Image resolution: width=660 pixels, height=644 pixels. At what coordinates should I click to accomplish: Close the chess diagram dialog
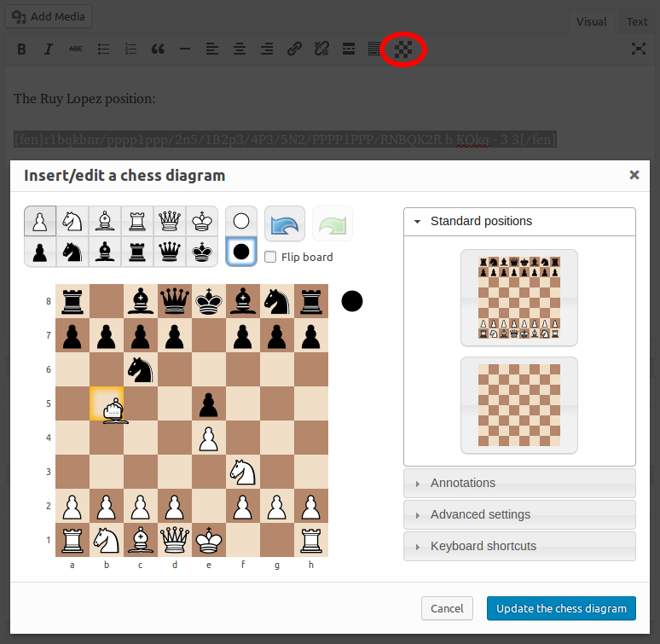(x=634, y=175)
